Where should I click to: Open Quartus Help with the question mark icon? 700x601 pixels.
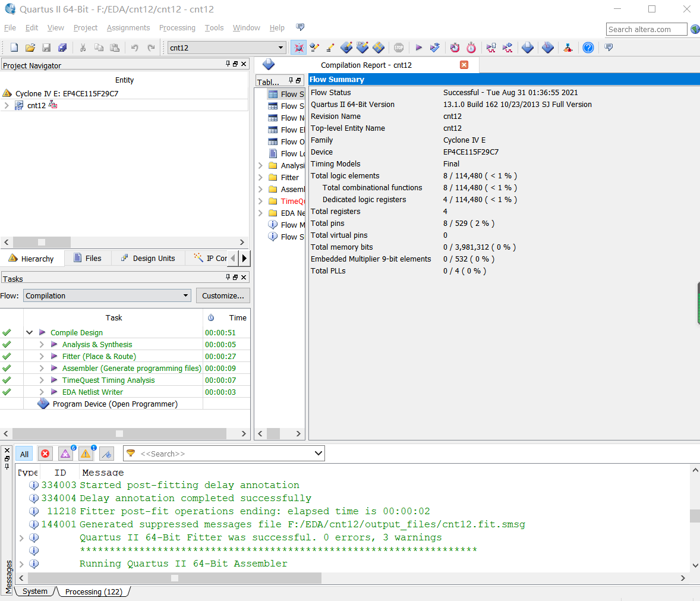point(588,48)
